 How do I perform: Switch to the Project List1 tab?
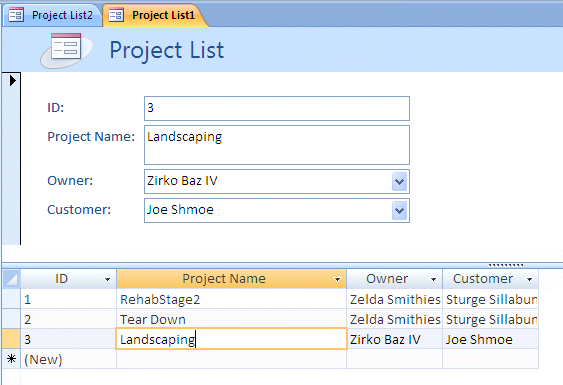click(154, 15)
